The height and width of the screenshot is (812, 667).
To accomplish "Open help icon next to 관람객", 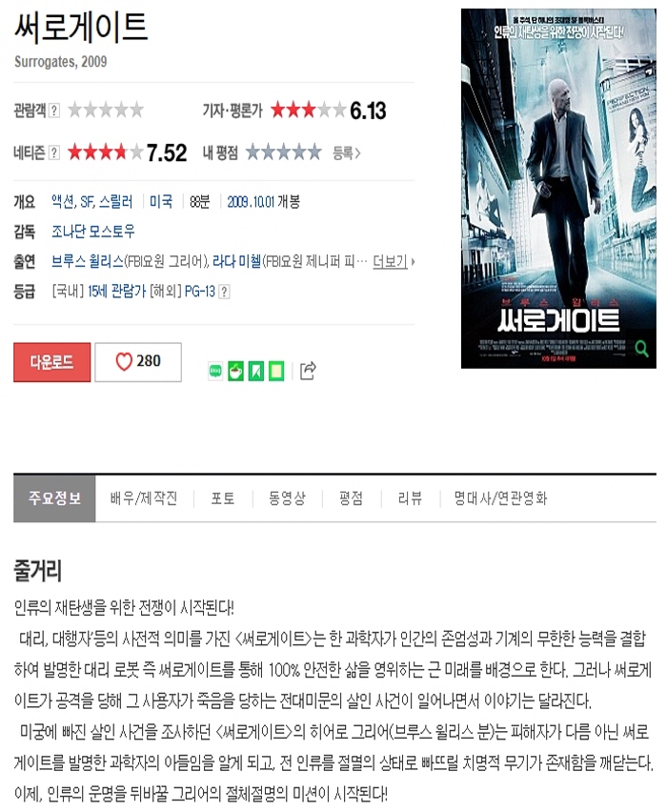I will click(54, 111).
